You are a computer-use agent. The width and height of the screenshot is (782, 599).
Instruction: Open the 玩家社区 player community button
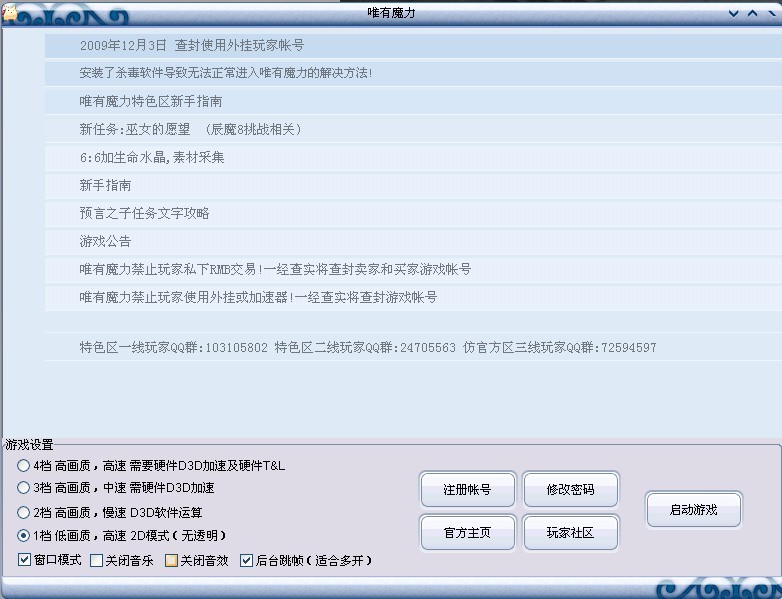coord(571,533)
